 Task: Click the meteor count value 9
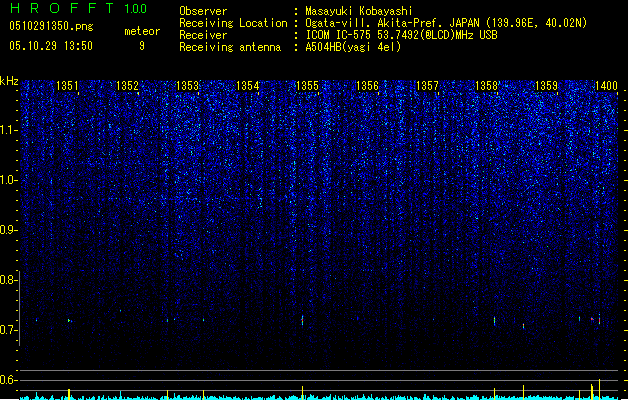[142, 46]
